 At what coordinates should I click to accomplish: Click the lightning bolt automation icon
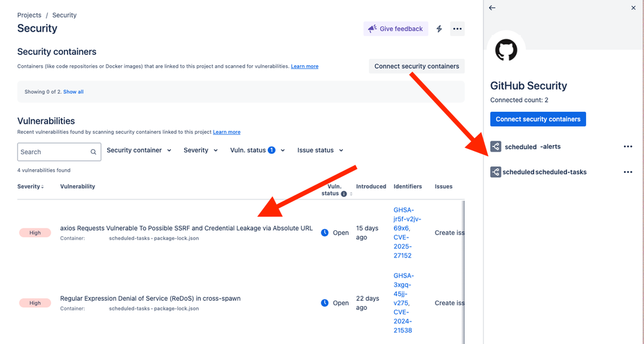tap(439, 29)
